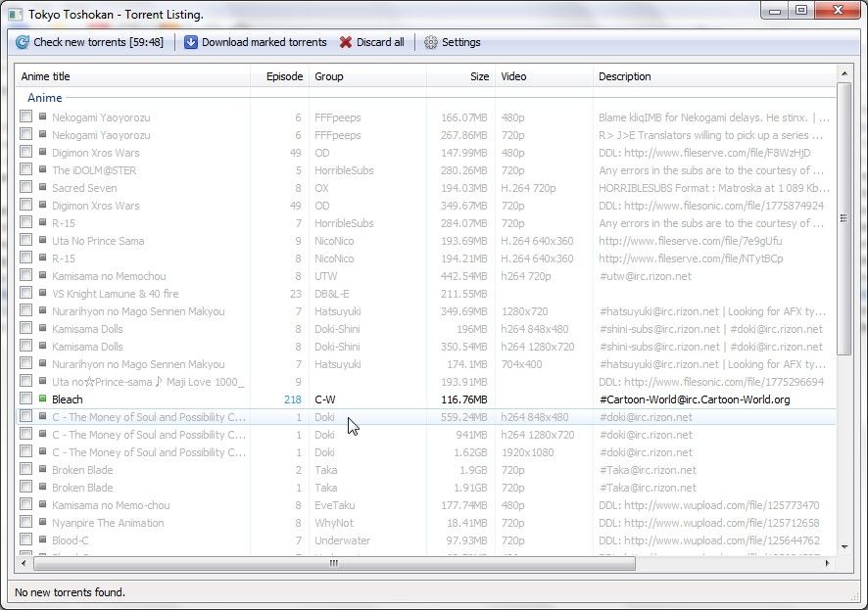Viewport: 868px width, 610px height.
Task: Click status icon of Nekogami Yaoyorozu 166.07MB row
Action: pyautogui.click(x=43, y=117)
